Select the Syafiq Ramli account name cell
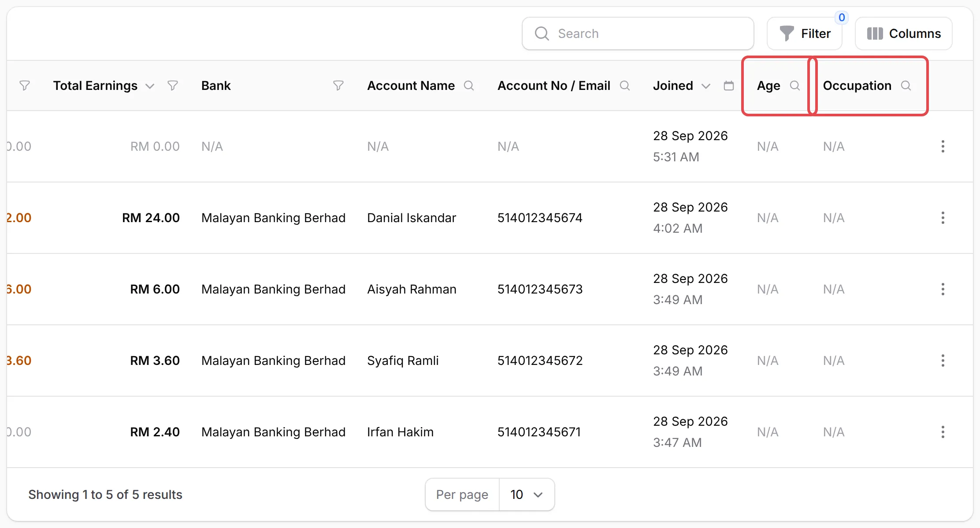 tap(403, 361)
